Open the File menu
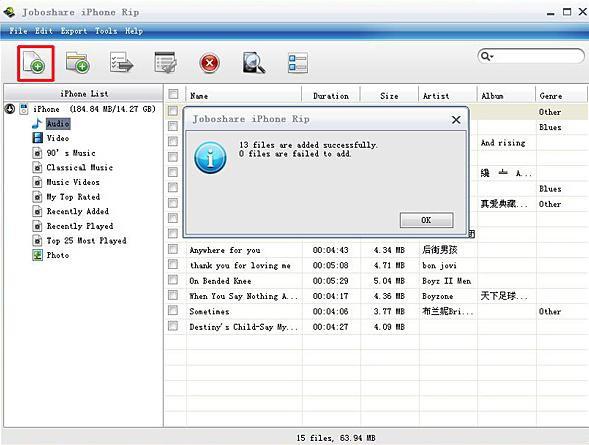Image resolution: width=589 pixels, height=445 pixels. [18, 31]
